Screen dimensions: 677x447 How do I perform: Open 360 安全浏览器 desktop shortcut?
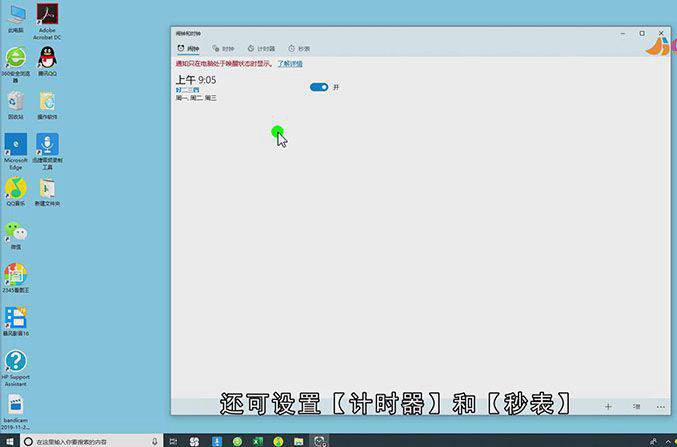16,65
